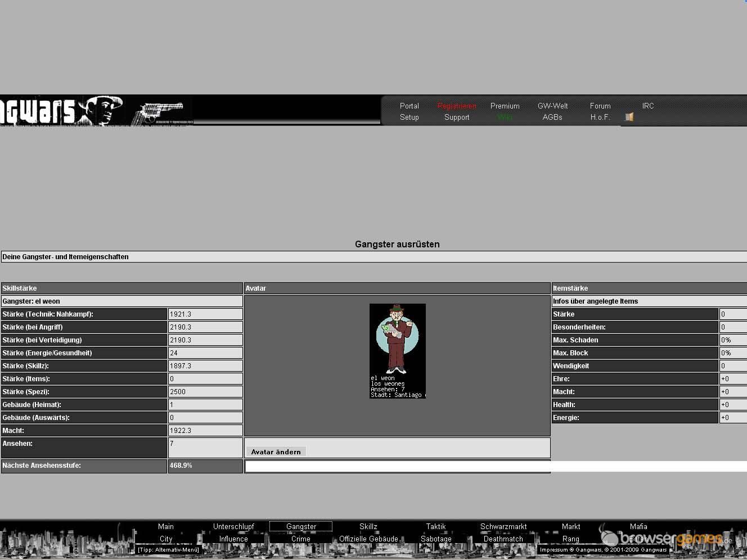The image size is (747, 560).
Task: Click the red Registrieren link
Action: [457, 106]
